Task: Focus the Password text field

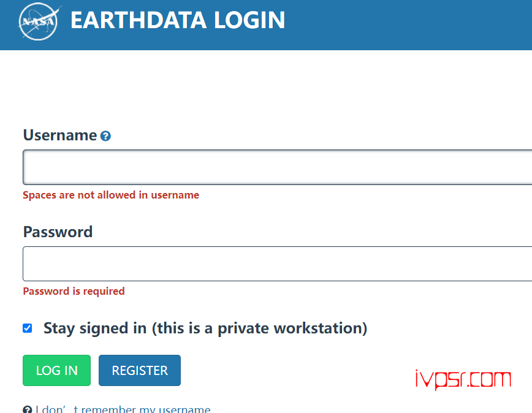Action: (x=277, y=264)
